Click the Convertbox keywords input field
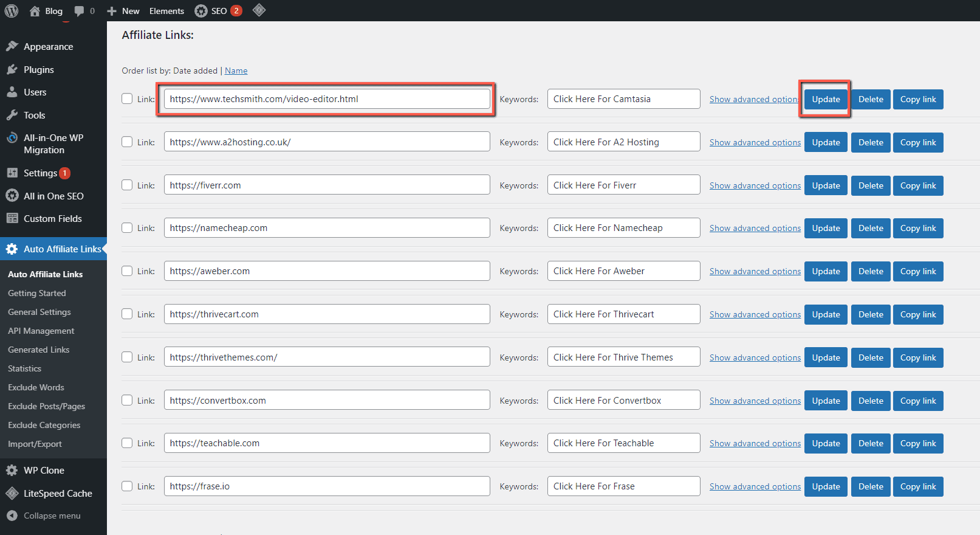Viewport: 980px width, 535px height. coord(623,400)
